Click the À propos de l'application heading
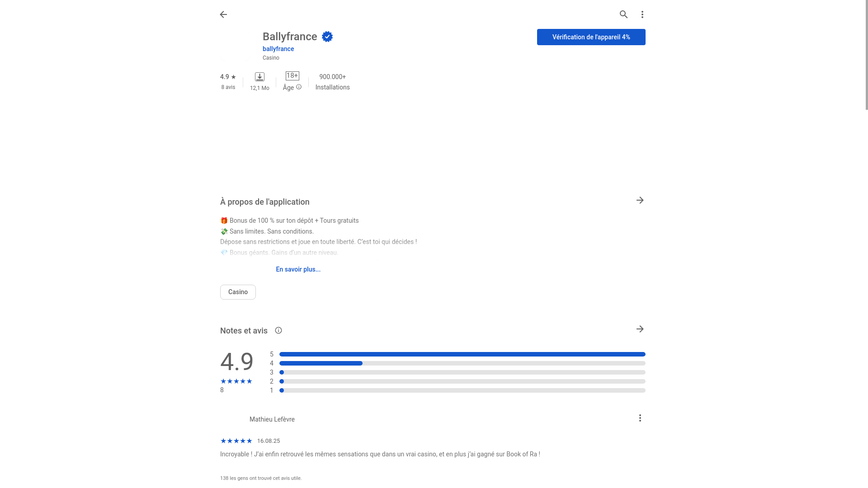The image size is (868, 488). coord(264,202)
